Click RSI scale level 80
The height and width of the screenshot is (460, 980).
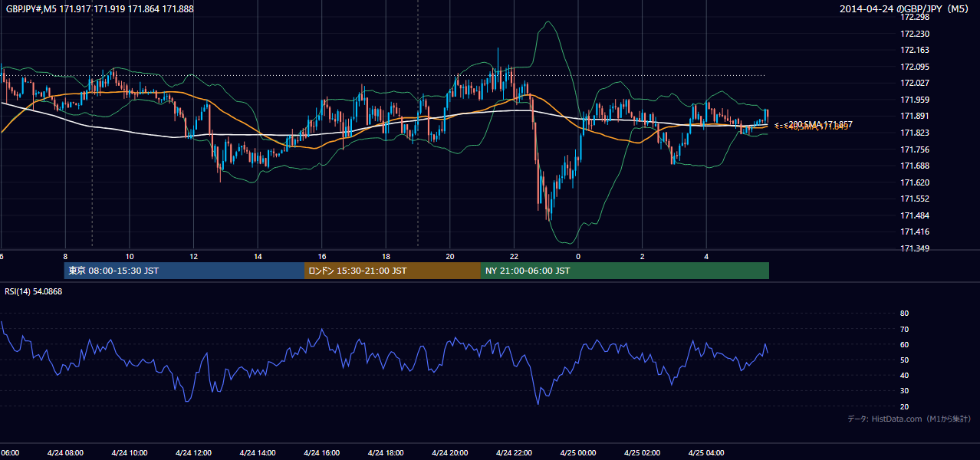(904, 314)
